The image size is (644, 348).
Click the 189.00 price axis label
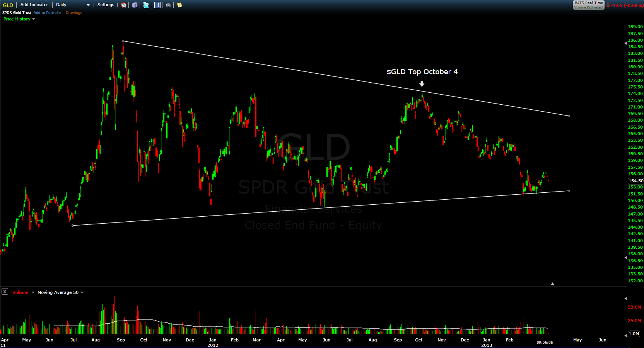(635, 27)
